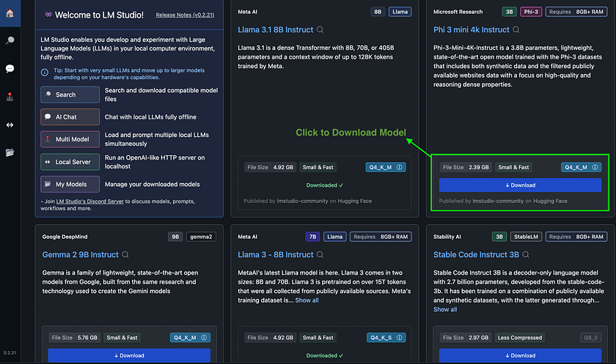
Task: Click 'Downloaded ✓' status on Llama 3.1 8B card
Action: (x=324, y=185)
